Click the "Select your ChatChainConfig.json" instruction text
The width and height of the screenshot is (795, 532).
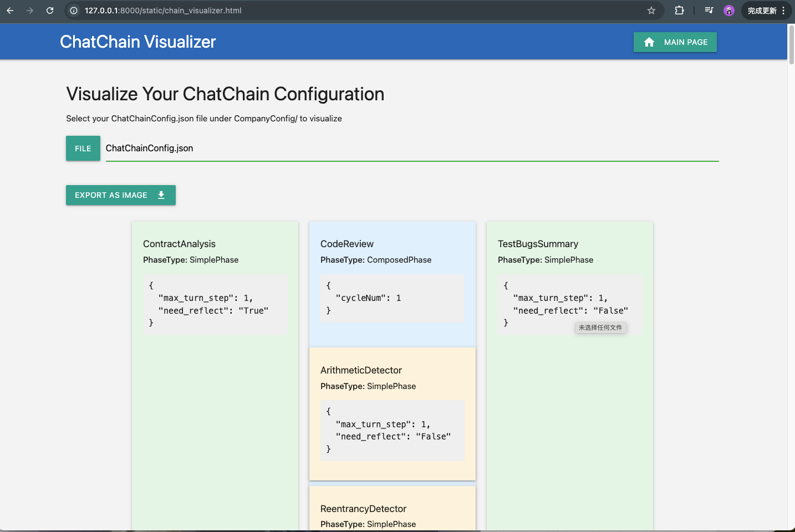point(204,119)
